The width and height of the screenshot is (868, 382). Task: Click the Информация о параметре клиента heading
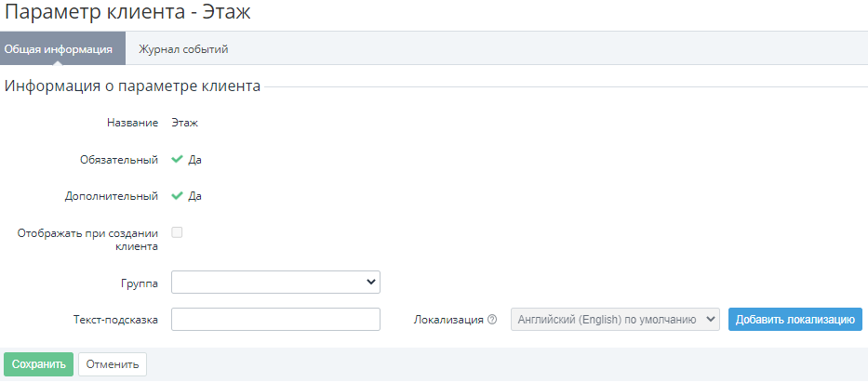click(x=132, y=86)
